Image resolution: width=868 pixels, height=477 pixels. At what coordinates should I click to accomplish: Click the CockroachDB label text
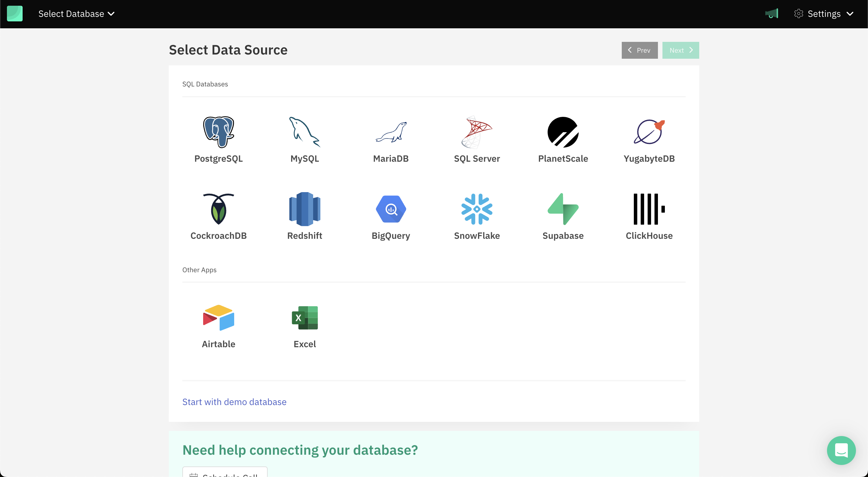[218, 235]
